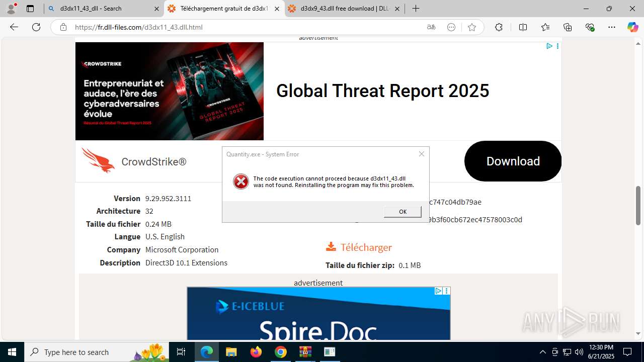Click the taskbar search box

[x=97, y=352]
